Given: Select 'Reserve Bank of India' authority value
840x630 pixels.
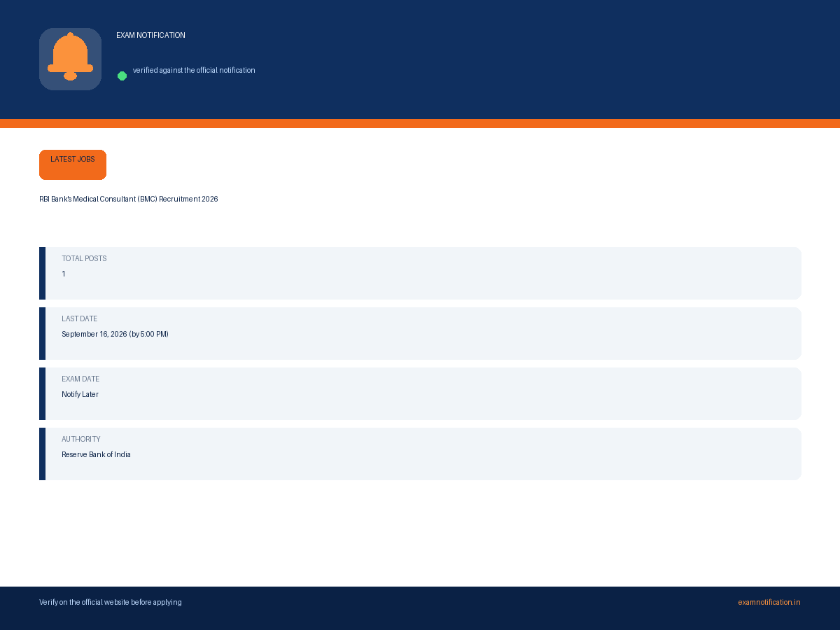Looking at the screenshot, I should 96,454.
